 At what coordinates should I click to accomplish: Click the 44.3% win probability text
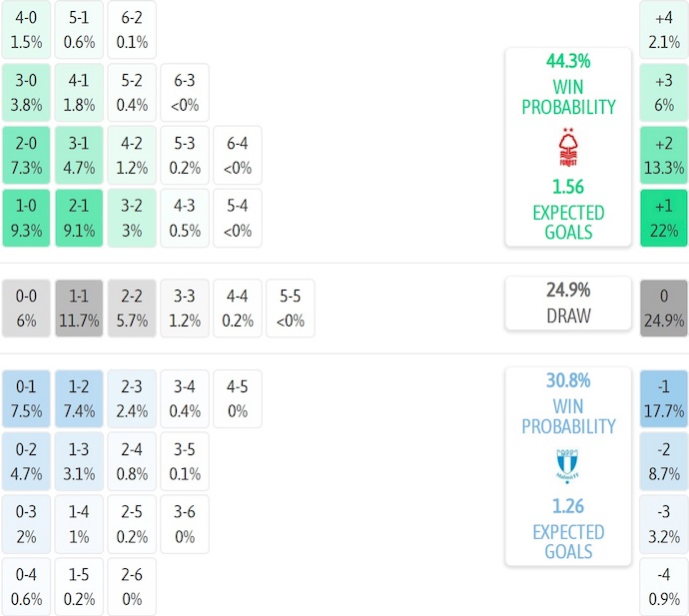(x=568, y=61)
